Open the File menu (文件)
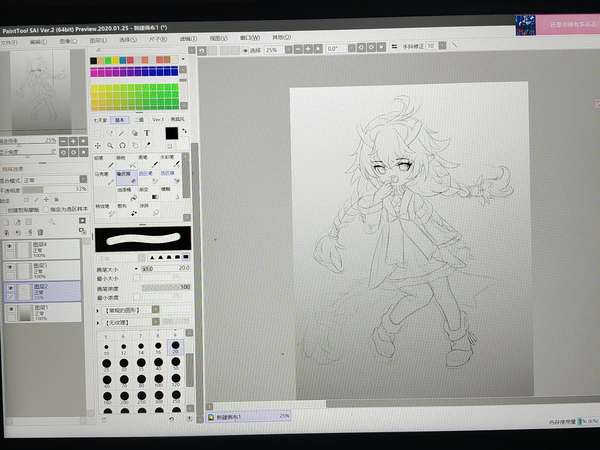Viewport: 600px width, 450px height. click(x=9, y=42)
